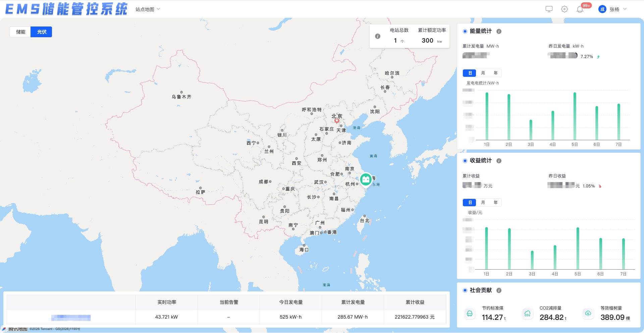Click the 台北 city label on map

tap(365, 221)
